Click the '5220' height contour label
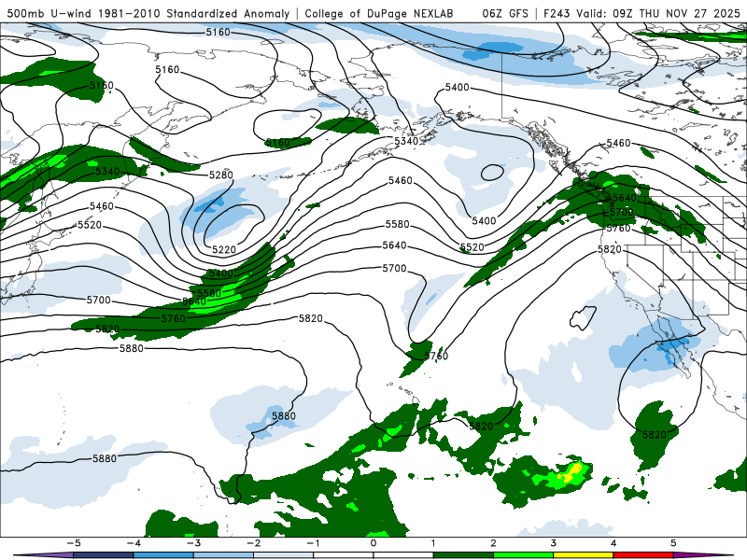Viewport: 747px width, 560px height. tap(224, 249)
